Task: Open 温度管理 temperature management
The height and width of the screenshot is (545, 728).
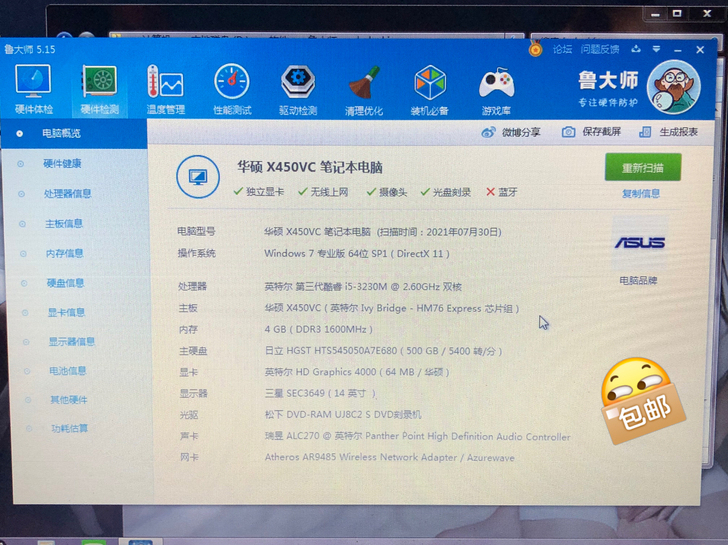Action: pyautogui.click(x=166, y=90)
